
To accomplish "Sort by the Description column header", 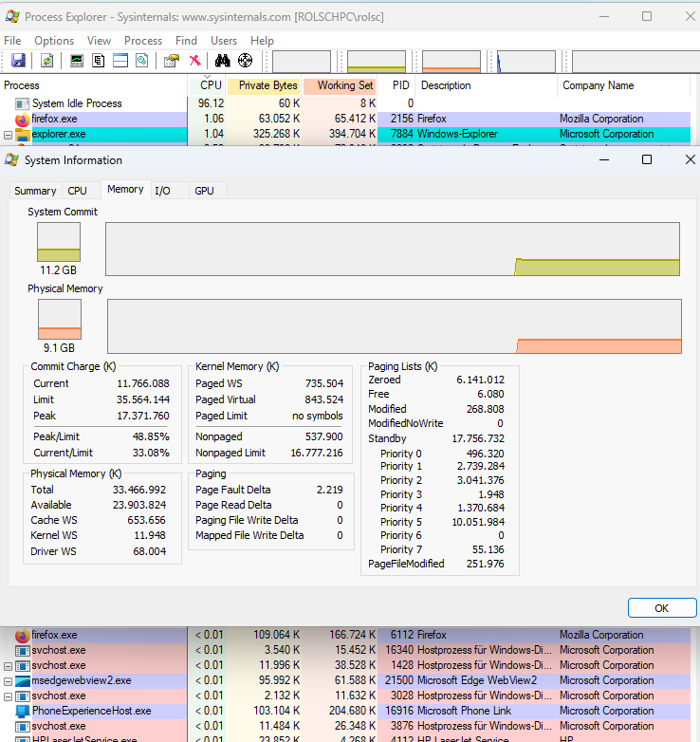I will tap(487, 85).
